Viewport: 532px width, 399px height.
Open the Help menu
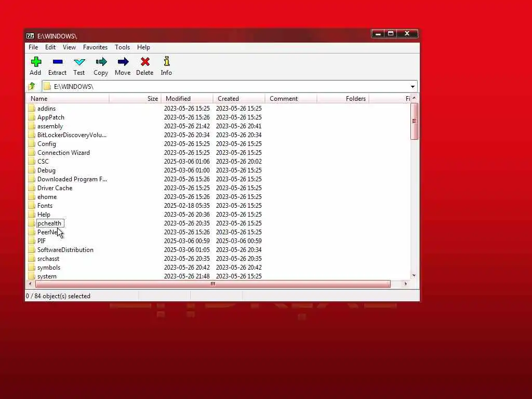143,47
